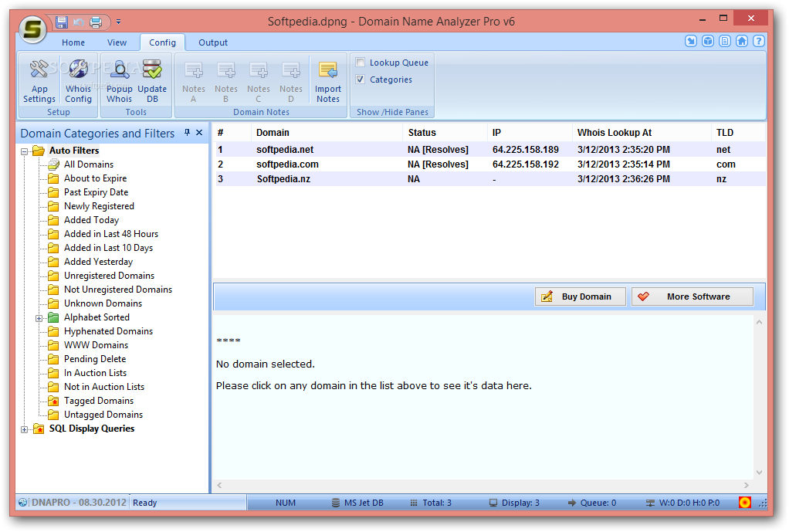Open the Whois Config tool
The height and width of the screenshot is (532, 789).
click(78, 80)
